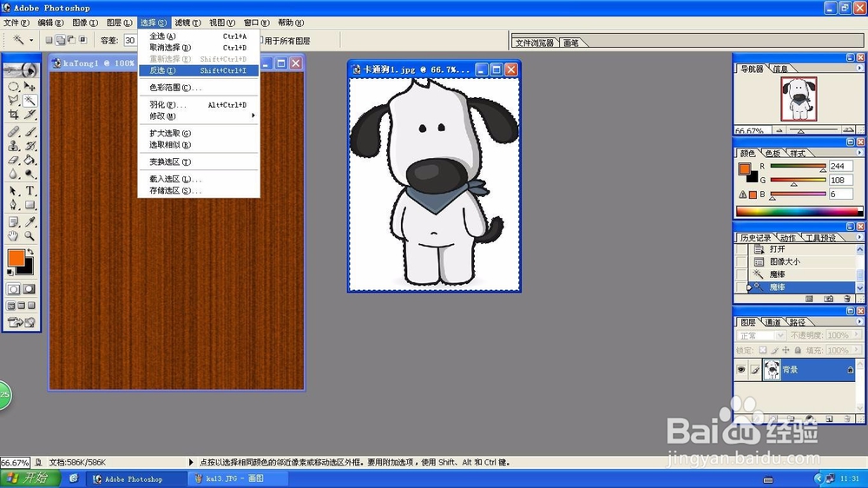868x488 pixels.
Task: Select the History Brush tool
Action: 30,146
